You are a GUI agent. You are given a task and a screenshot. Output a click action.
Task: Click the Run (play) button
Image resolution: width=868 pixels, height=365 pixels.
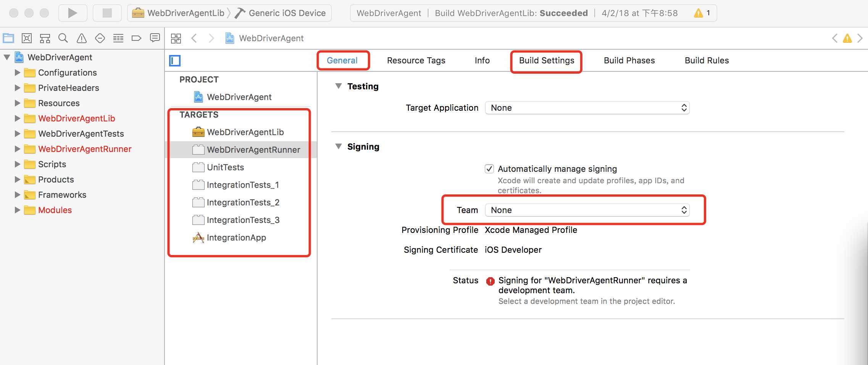click(x=73, y=13)
